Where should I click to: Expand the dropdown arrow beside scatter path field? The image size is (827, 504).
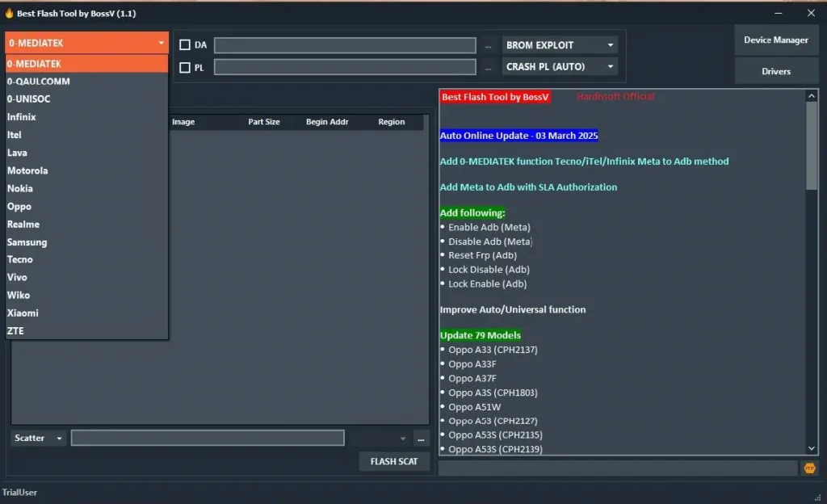click(x=402, y=438)
